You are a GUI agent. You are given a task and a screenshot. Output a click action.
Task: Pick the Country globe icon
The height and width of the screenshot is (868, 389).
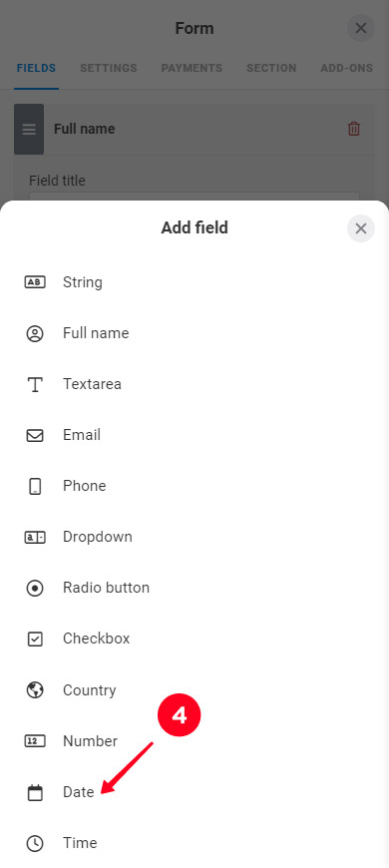(x=35, y=690)
